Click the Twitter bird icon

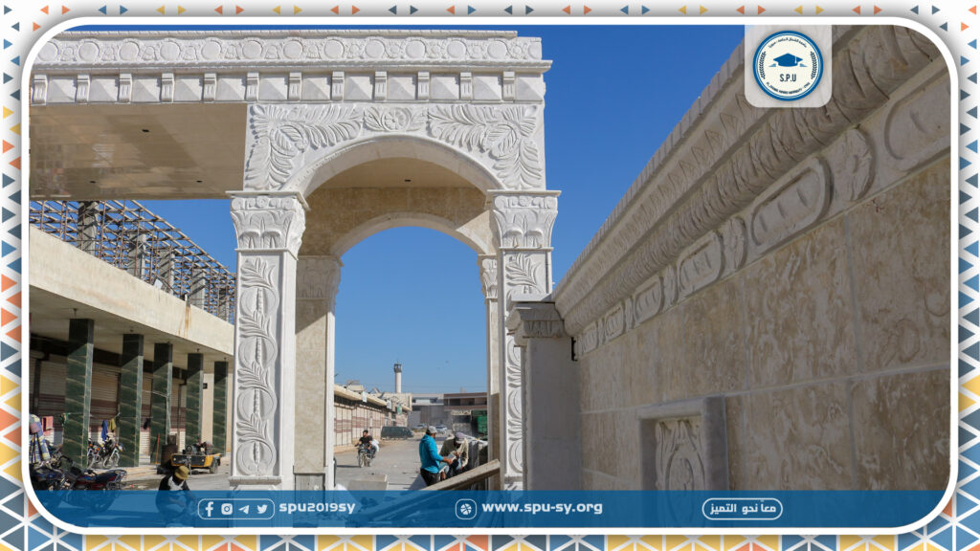click(262, 509)
